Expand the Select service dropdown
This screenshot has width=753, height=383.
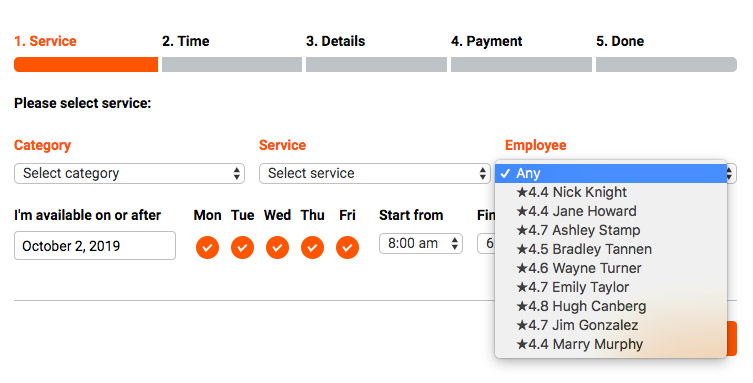pyautogui.click(x=375, y=173)
